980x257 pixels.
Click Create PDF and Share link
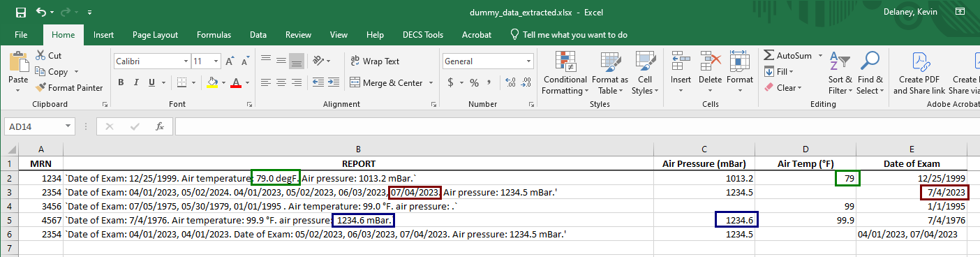coord(919,73)
